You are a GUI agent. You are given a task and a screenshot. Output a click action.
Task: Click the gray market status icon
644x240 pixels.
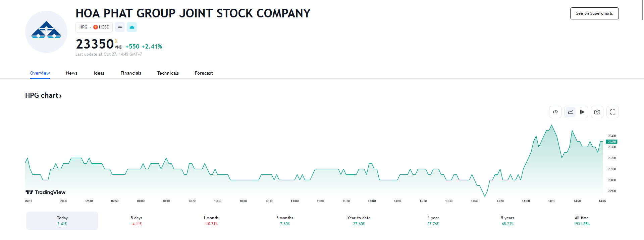click(120, 27)
